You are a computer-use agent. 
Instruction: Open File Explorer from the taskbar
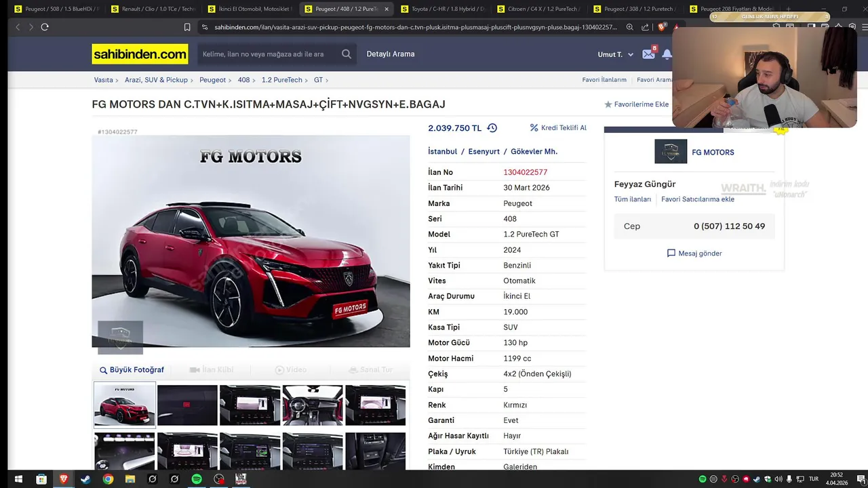click(130, 479)
